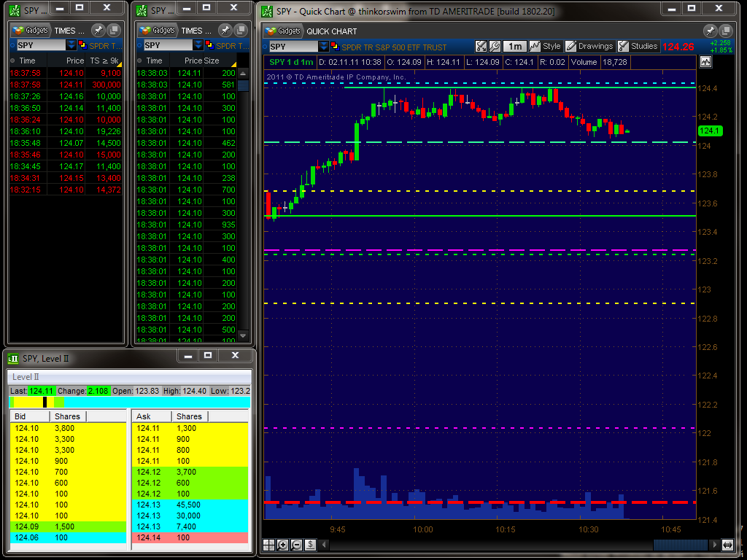Toggle clock dot by Time in first Time & Sales window
The image size is (747, 560).
(x=13, y=61)
